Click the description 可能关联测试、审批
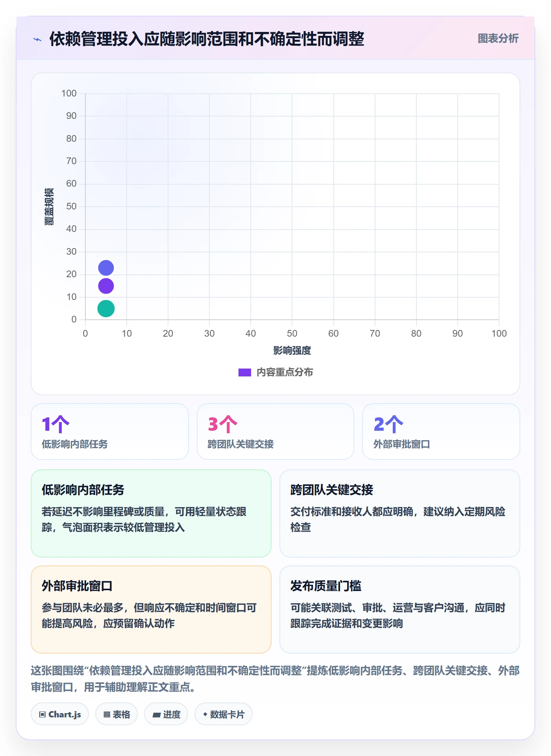Image resolution: width=551 pixels, height=756 pixels. [x=398, y=615]
